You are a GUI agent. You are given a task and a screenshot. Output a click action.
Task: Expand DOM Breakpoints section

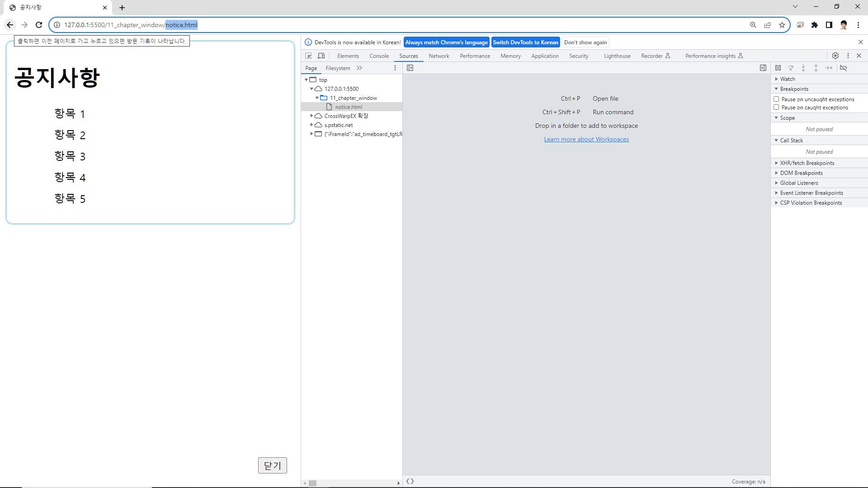[801, 173]
